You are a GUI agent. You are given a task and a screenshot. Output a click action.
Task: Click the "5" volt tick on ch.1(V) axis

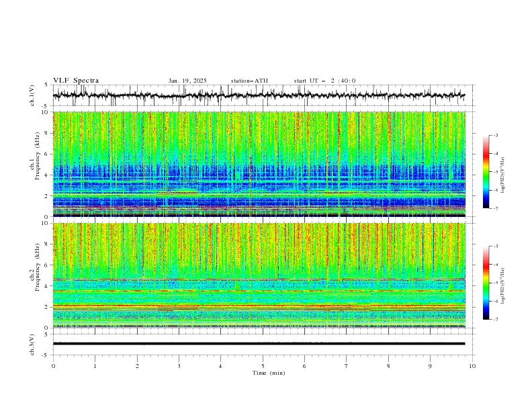[x=46, y=85]
